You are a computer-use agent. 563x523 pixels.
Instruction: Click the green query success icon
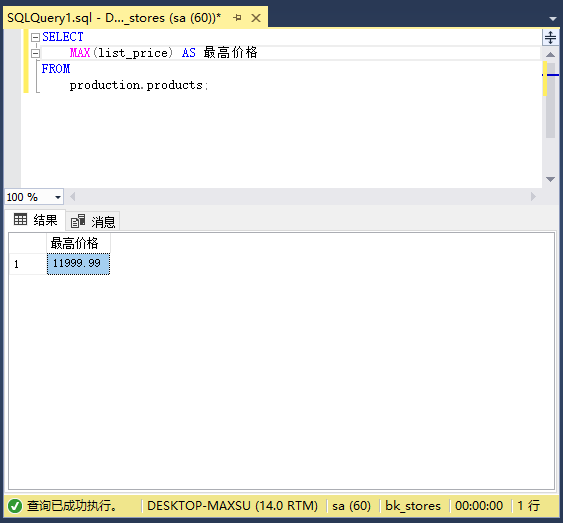point(15,506)
